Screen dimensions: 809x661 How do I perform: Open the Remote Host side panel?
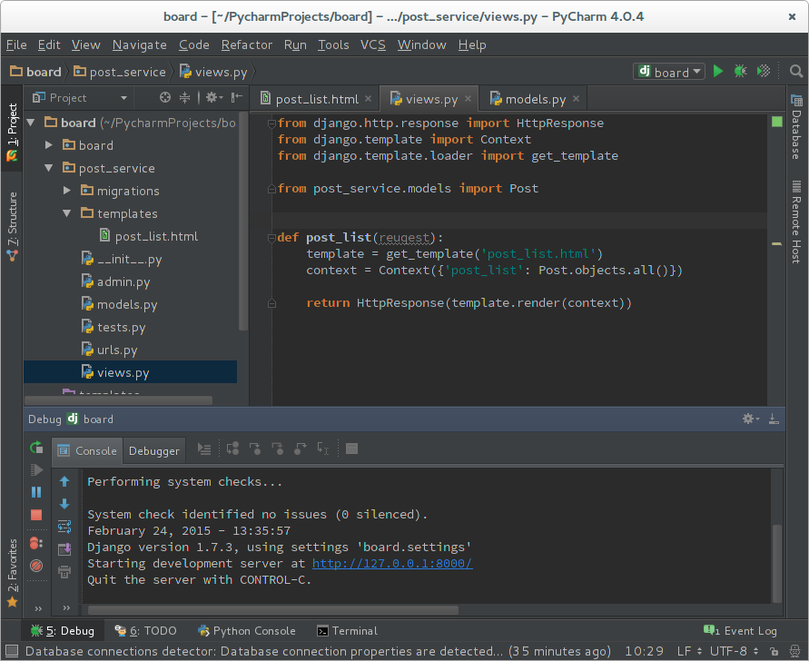[796, 222]
